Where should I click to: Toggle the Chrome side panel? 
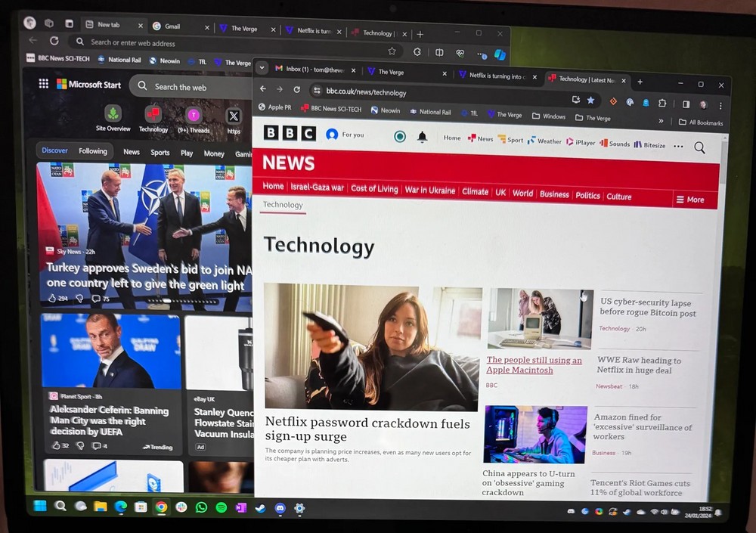click(686, 104)
